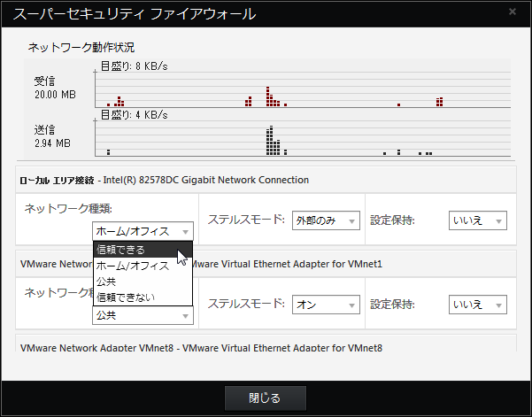This screenshot has width=532, height=417.
Task: Click the 受信 traffic graph
Action: 302,85
